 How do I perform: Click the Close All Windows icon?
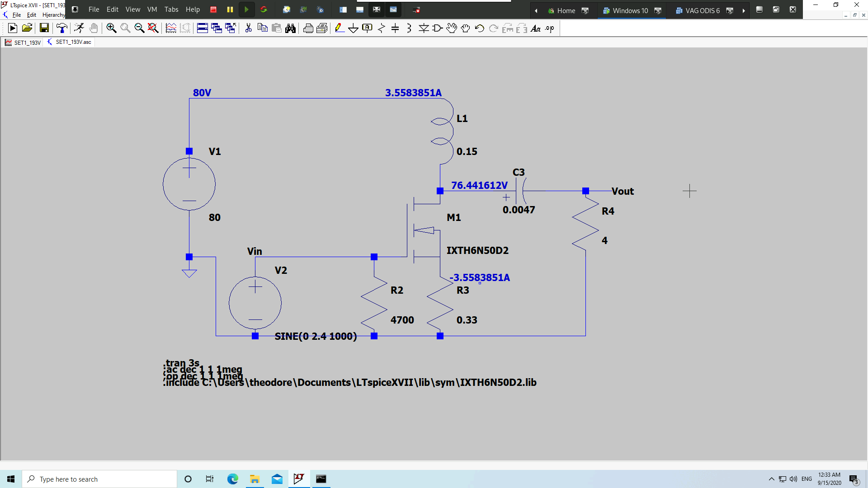pyautogui.click(x=231, y=28)
